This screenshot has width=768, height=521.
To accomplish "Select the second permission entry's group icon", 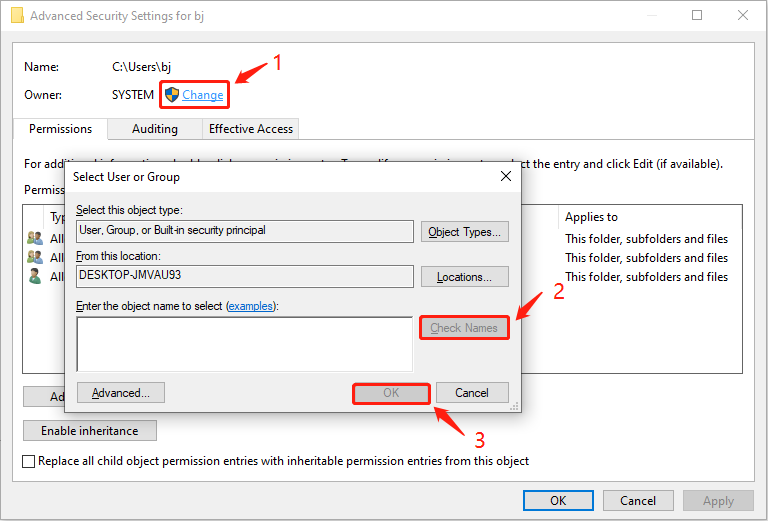I will click(x=35, y=257).
